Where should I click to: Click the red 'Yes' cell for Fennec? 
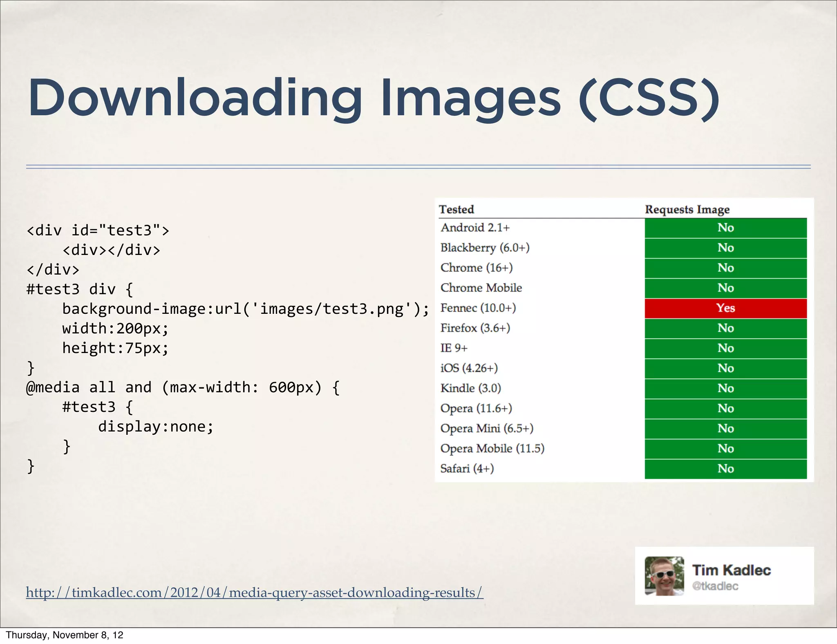click(726, 308)
